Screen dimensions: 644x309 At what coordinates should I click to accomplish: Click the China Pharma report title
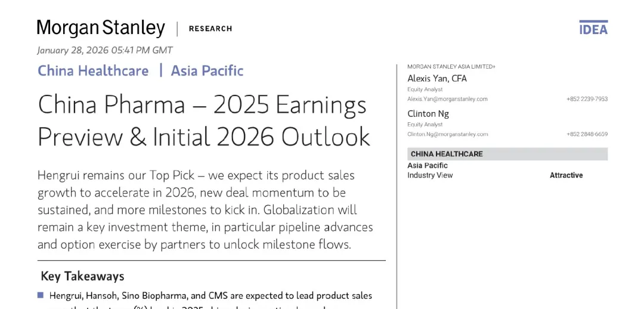(204, 120)
